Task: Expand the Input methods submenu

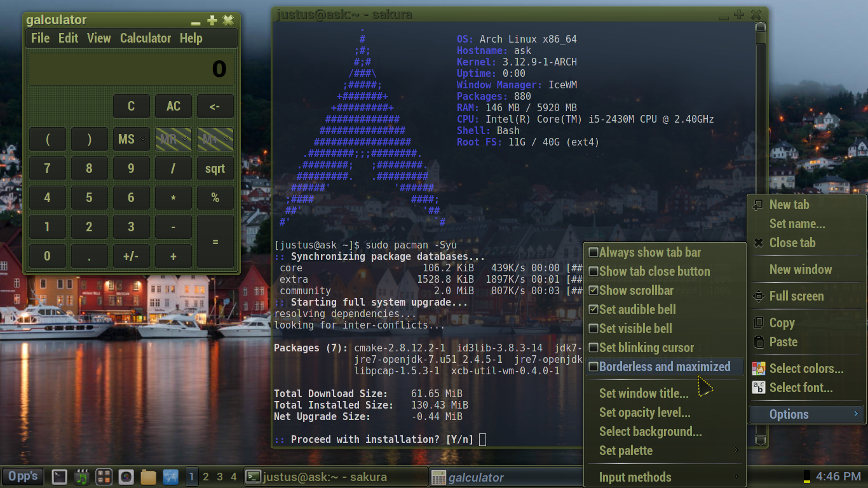Action: [664, 477]
